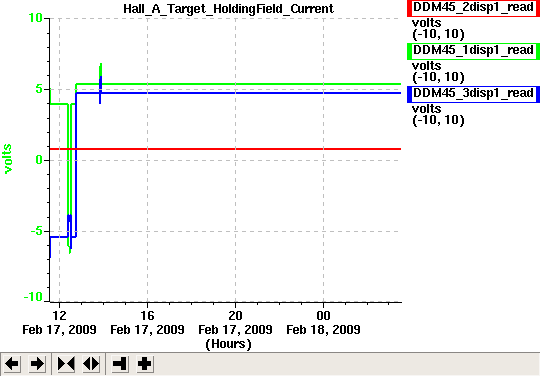540x376 pixels.
Task: Click the zoom-out time axis icon
Action: (91, 364)
